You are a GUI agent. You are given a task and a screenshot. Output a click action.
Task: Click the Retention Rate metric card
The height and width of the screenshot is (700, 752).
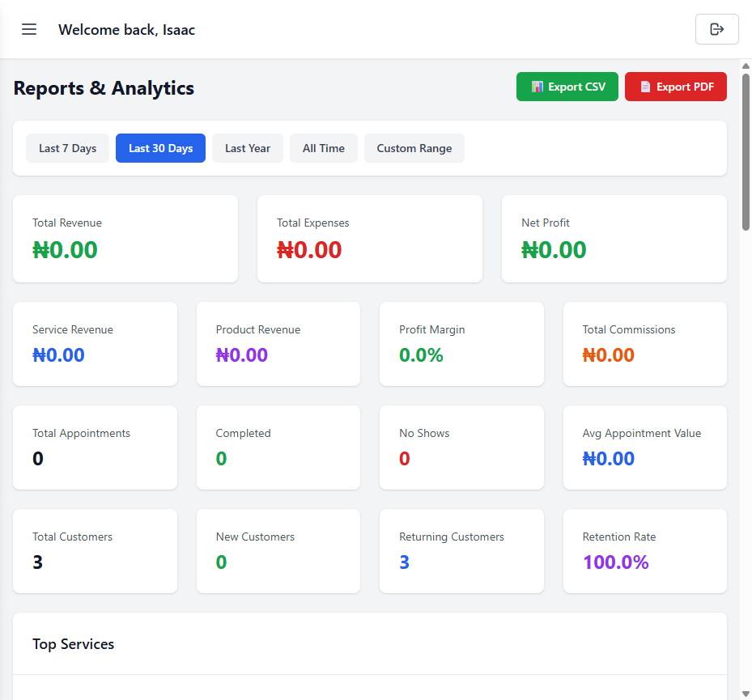(x=644, y=551)
